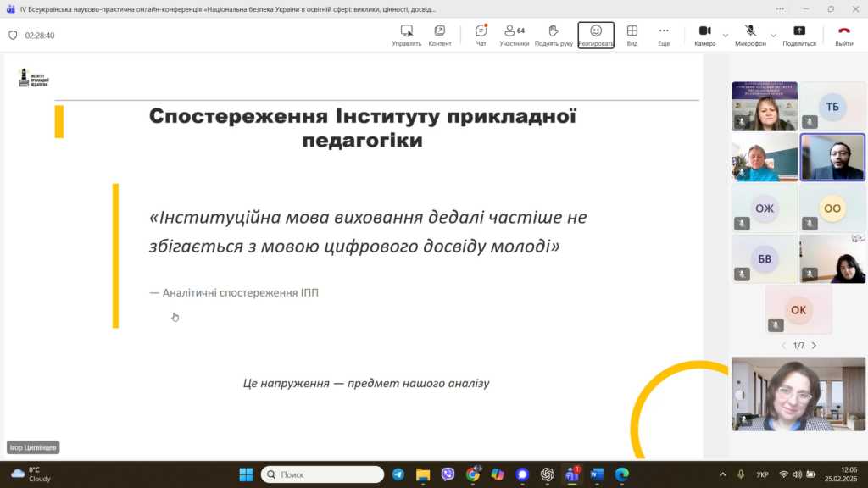Open the Вид layout options
Screen dimensions: 868x488
[x=632, y=35]
